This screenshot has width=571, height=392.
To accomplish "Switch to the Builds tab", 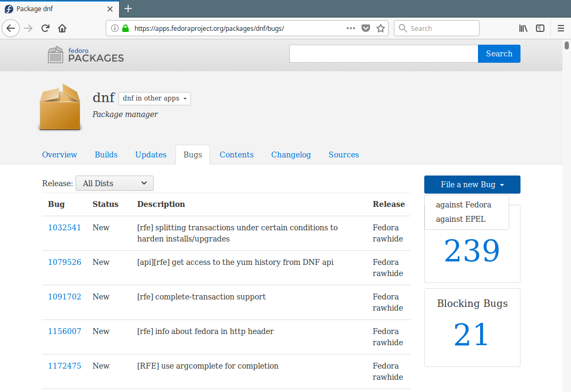I will coord(106,155).
